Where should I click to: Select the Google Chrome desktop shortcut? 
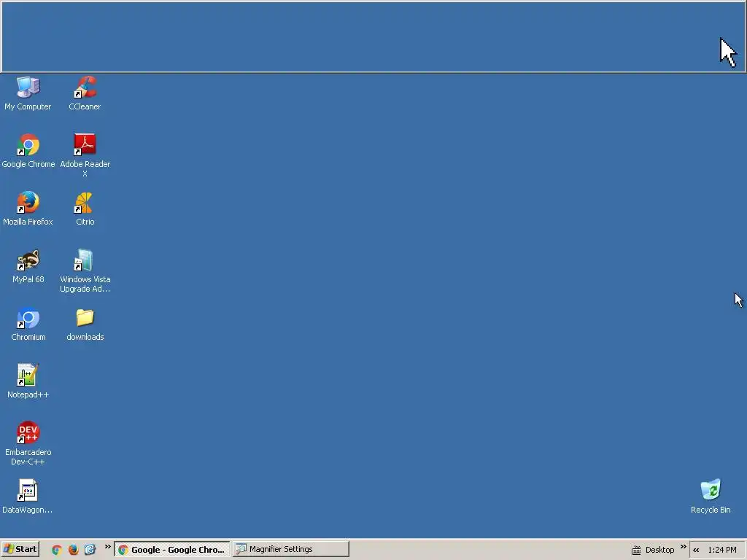[28, 151]
